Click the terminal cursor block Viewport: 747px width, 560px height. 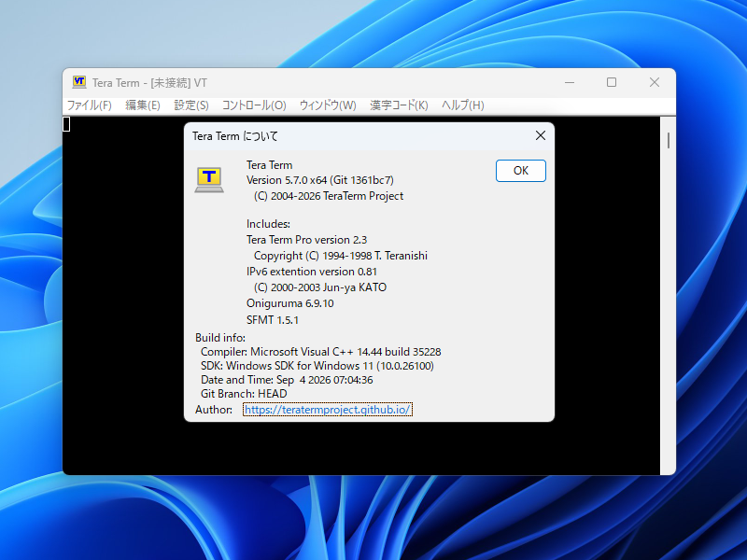[x=66, y=124]
